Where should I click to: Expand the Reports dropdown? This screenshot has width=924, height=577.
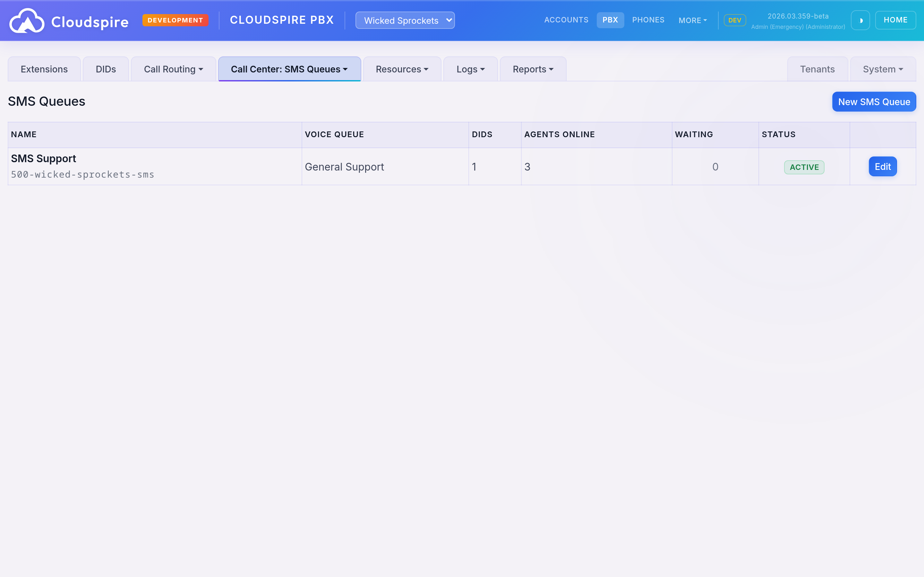coord(532,69)
